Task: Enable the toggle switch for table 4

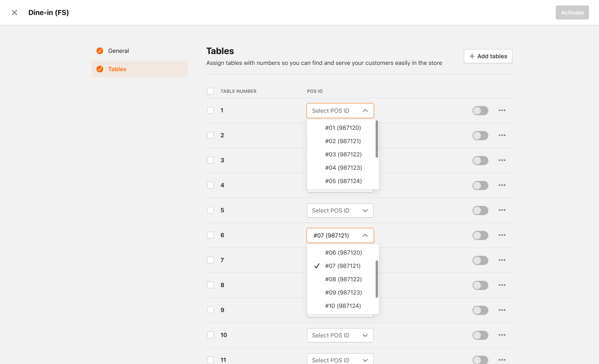Action: point(480,186)
